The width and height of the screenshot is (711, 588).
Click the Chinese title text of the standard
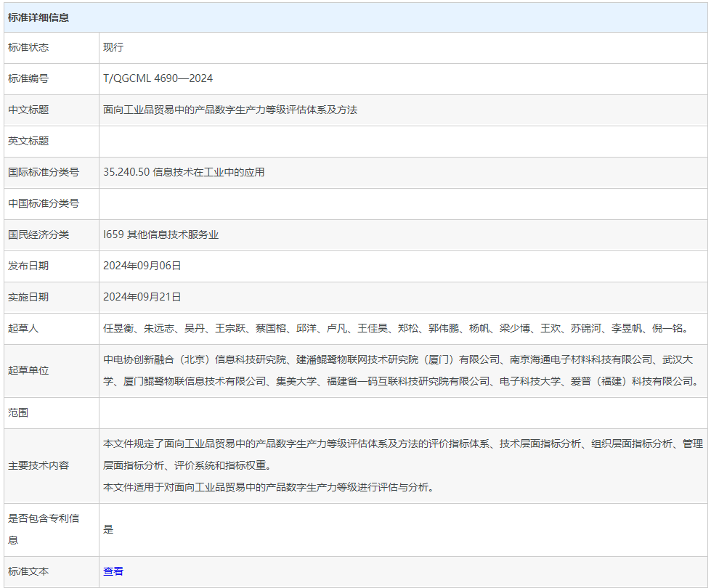tap(230, 110)
